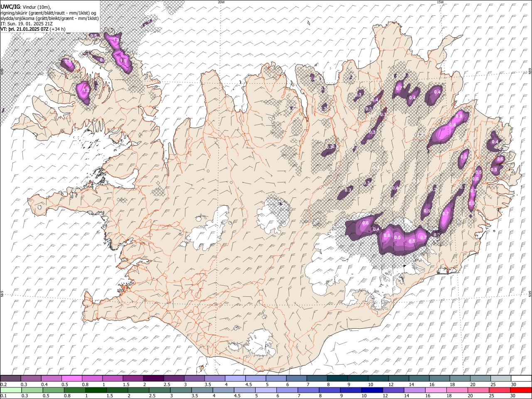
Task: Select the dark teal 8 swatch in the upper legend row
Action: 337,378
